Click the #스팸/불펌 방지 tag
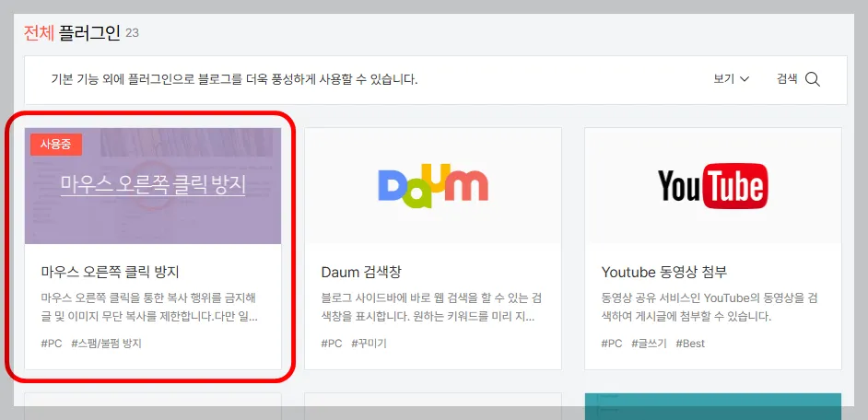This screenshot has height=420, width=868. [x=106, y=344]
